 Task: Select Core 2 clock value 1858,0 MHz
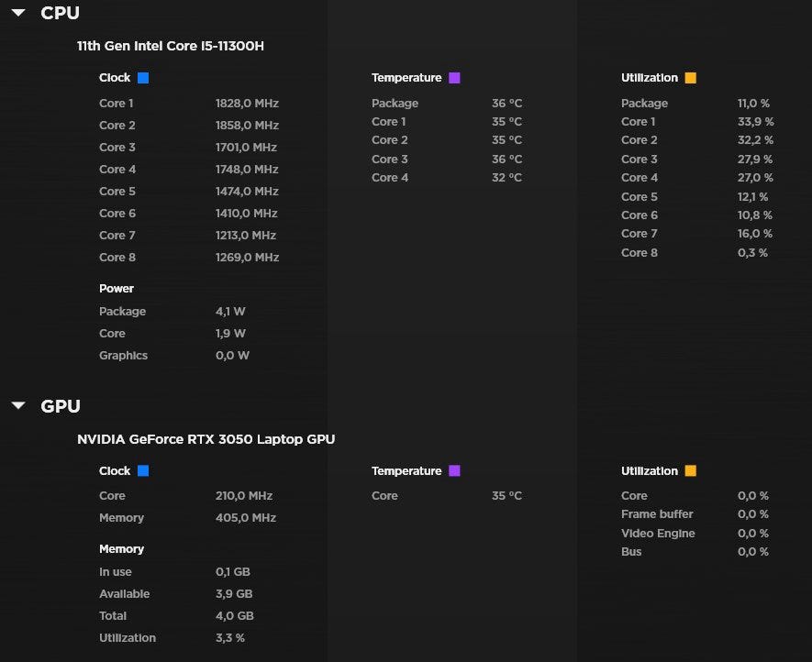[x=247, y=126]
